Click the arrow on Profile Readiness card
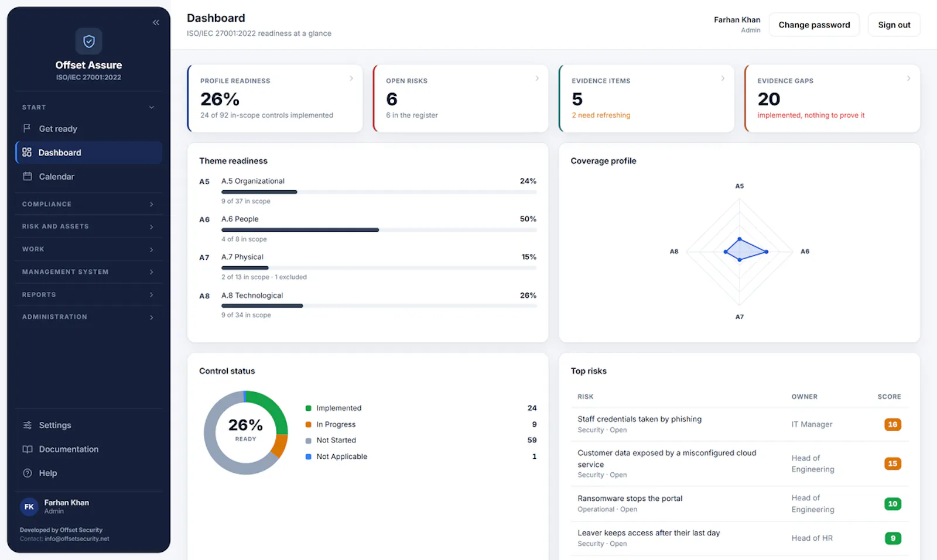Screen dimensions: 937x560 click(351, 78)
